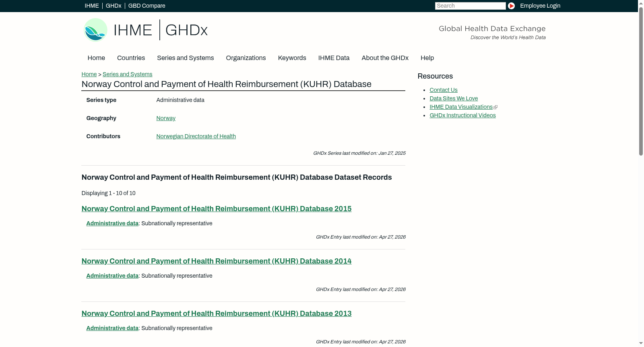Viewport: 644px width, 347px height.
Task: Open the Series and Systems menu
Action: [x=185, y=58]
